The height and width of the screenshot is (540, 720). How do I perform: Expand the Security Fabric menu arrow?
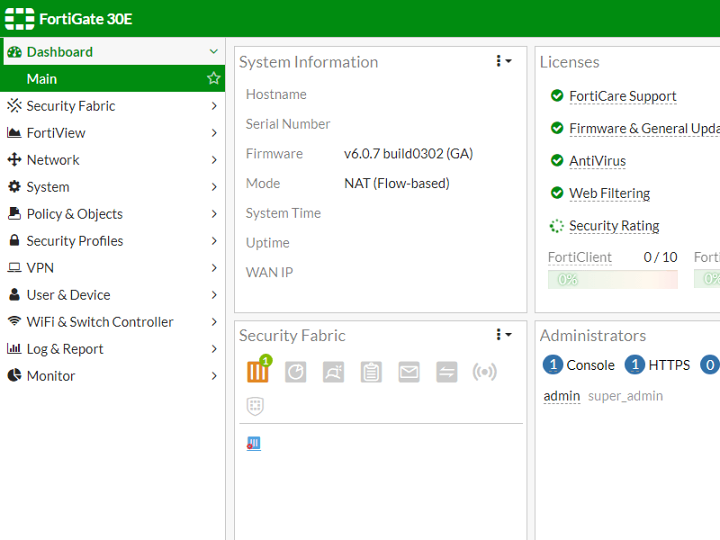pyautogui.click(x=214, y=106)
